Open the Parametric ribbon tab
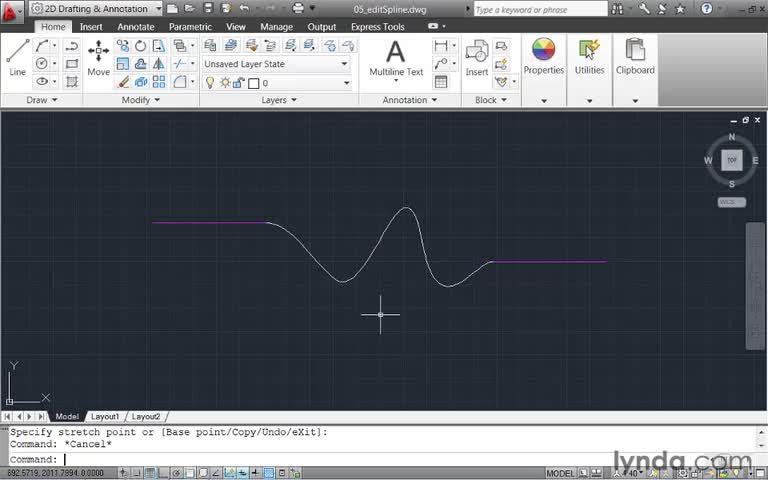 click(x=190, y=27)
